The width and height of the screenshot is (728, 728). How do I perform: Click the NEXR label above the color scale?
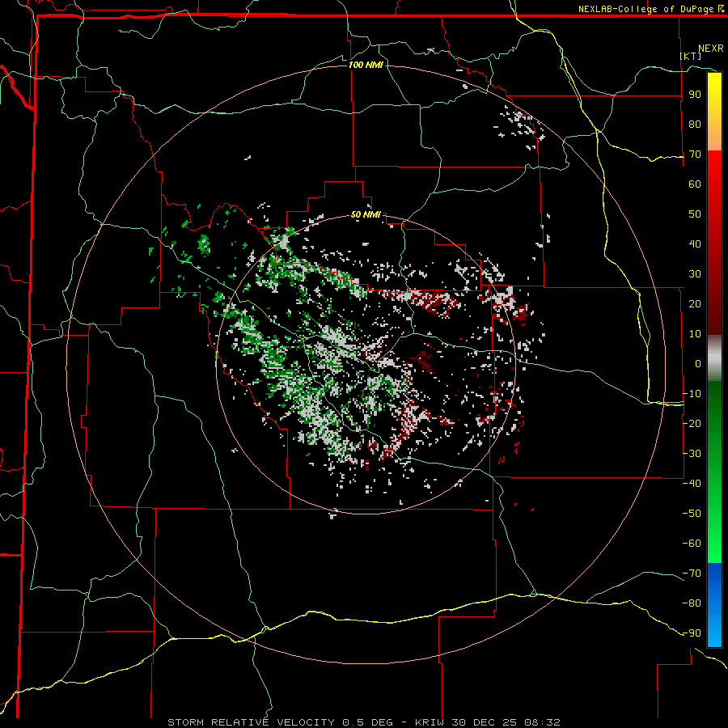(x=710, y=48)
